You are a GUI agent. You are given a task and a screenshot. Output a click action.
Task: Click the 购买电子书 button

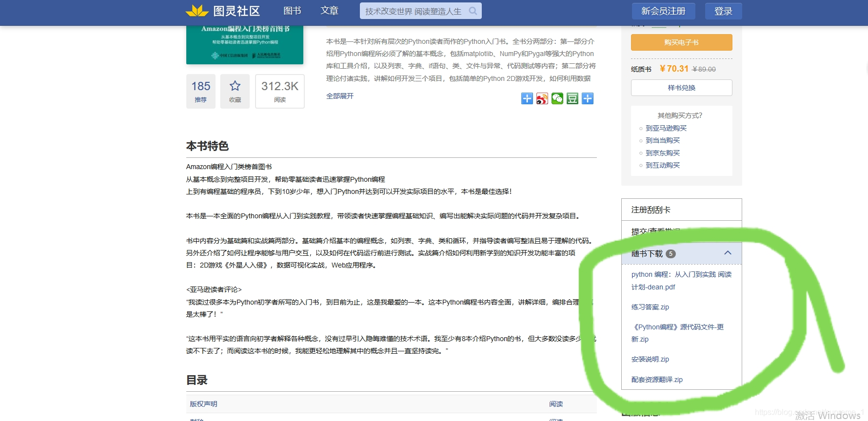pyautogui.click(x=681, y=42)
